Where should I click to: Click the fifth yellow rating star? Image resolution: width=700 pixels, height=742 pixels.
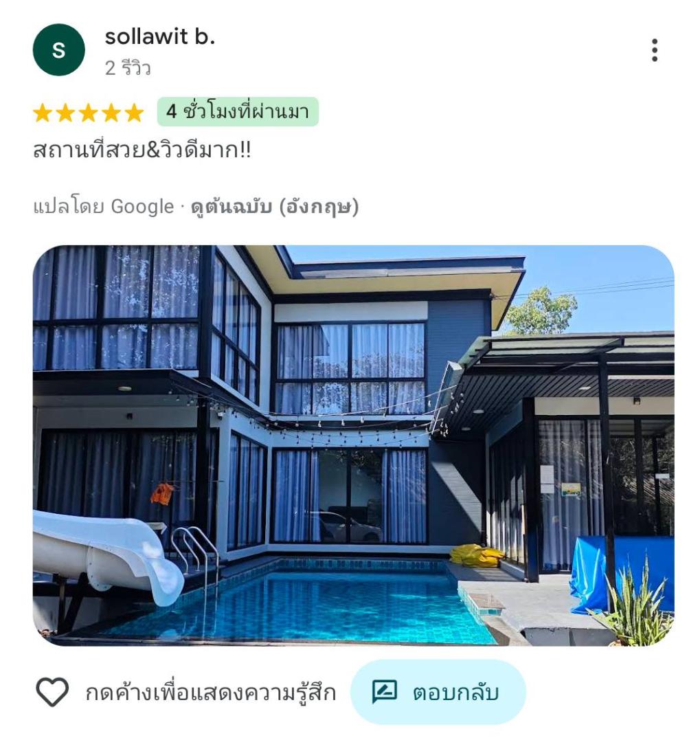point(133,113)
